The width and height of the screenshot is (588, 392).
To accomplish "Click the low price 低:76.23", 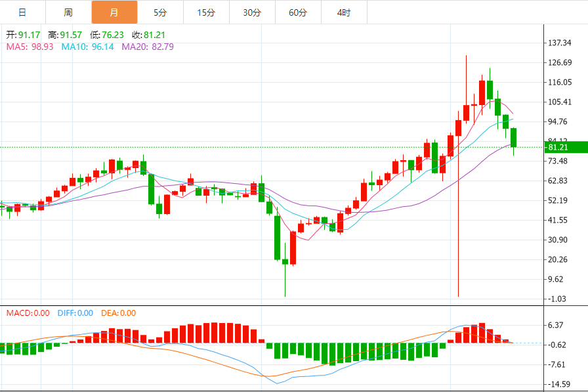I will (x=107, y=35).
